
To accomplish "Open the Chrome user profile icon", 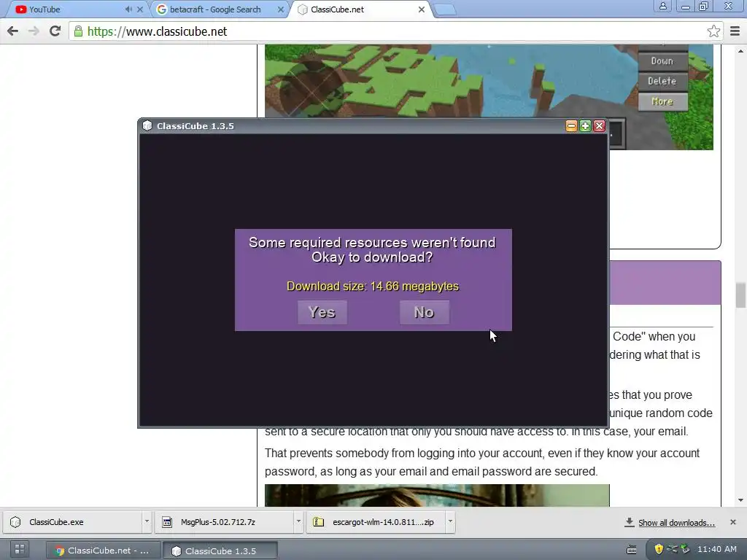I will (x=662, y=7).
